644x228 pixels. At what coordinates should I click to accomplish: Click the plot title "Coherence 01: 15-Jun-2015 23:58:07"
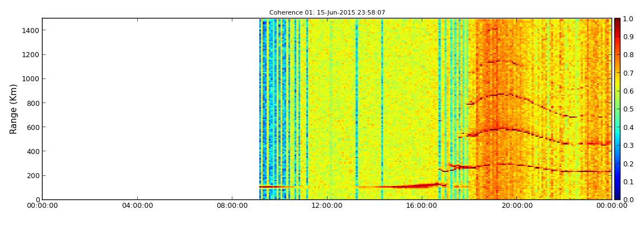pyautogui.click(x=327, y=13)
